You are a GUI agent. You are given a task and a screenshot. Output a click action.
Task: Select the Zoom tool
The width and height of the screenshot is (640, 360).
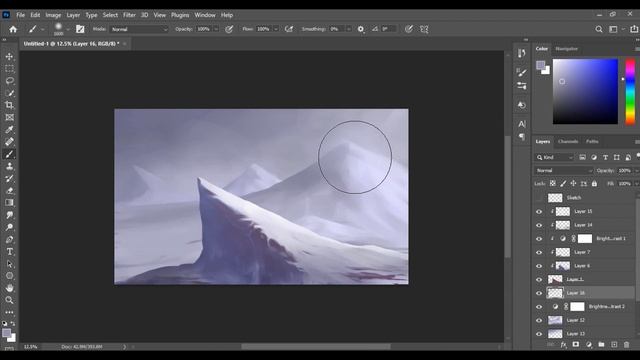point(9,300)
